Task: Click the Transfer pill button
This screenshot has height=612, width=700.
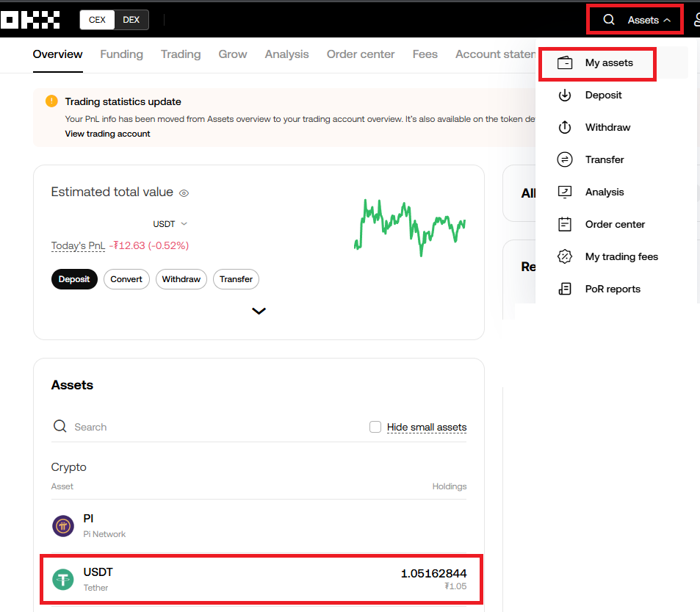Action: [237, 279]
